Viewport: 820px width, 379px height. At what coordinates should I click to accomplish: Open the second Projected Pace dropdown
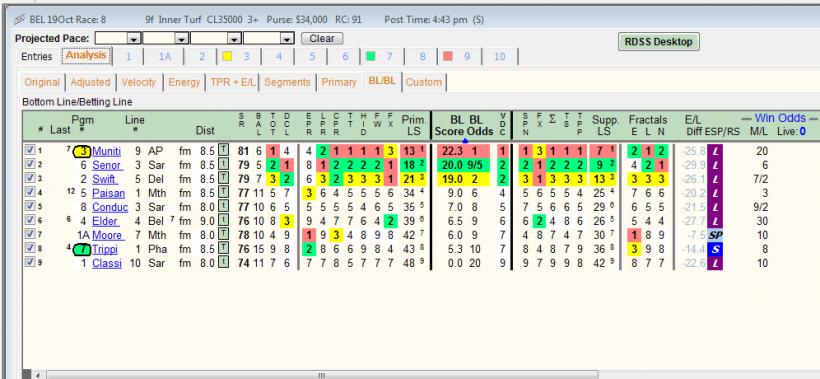182,39
